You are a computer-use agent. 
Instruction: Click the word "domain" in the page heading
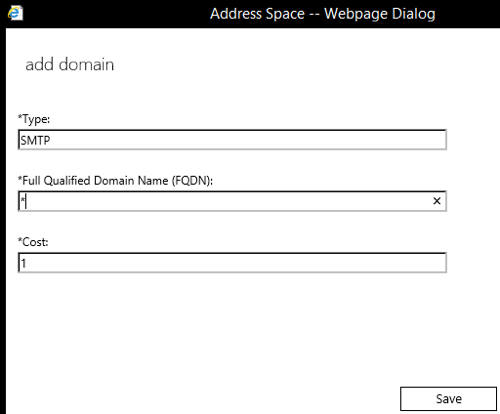click(x=86, y=64)
